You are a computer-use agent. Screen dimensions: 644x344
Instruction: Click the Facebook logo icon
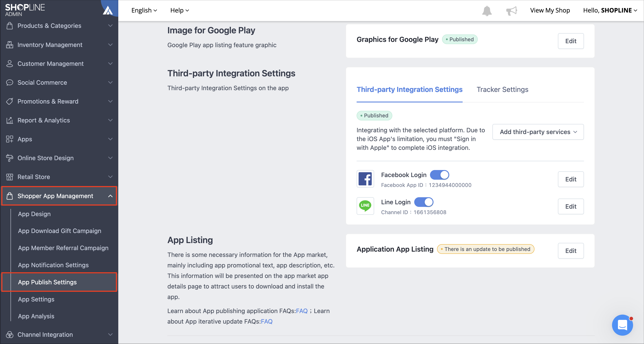[365, 179]
